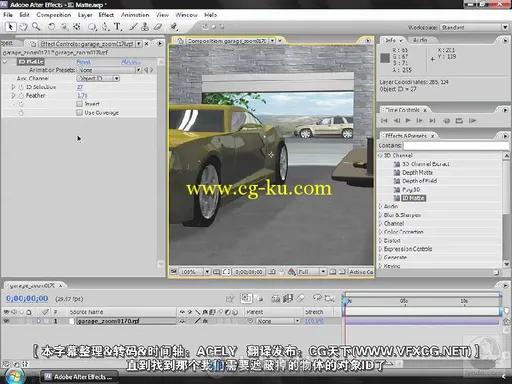512x384 pixels.
Task: Click the RAM Preview button
Action: point(472,121)
